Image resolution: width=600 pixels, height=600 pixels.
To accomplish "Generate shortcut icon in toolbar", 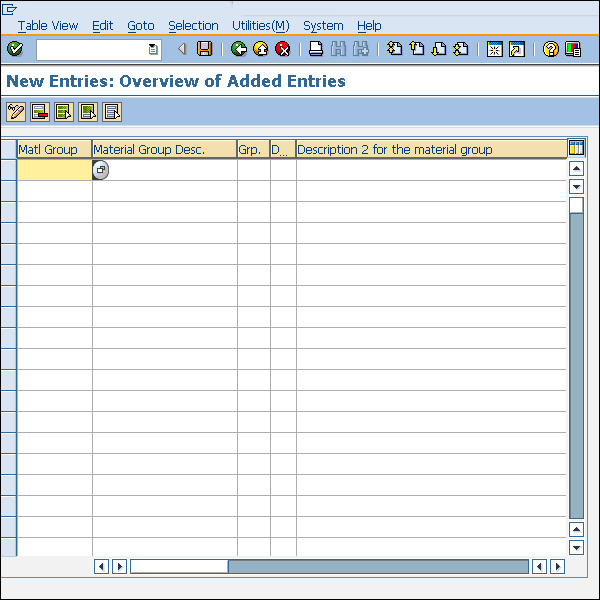I will pyautogui.click(x=517, y=49).
